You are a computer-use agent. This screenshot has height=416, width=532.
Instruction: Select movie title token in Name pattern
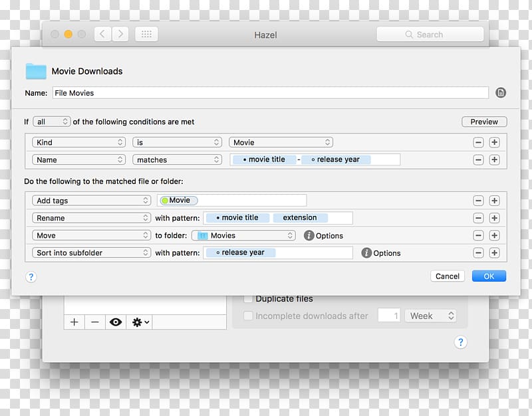pyautogui.click(x=264, y=159)
